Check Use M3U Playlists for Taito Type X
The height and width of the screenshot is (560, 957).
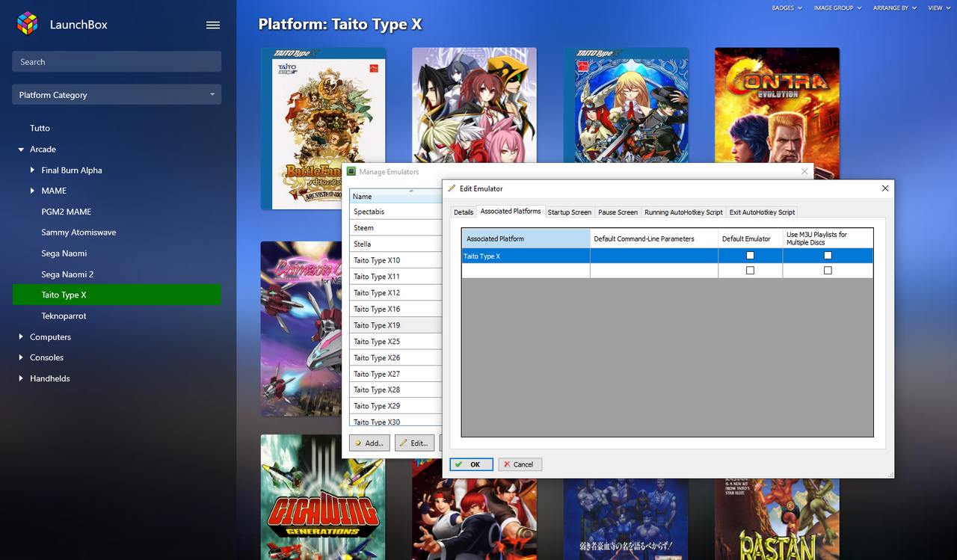tap(828, 256)
